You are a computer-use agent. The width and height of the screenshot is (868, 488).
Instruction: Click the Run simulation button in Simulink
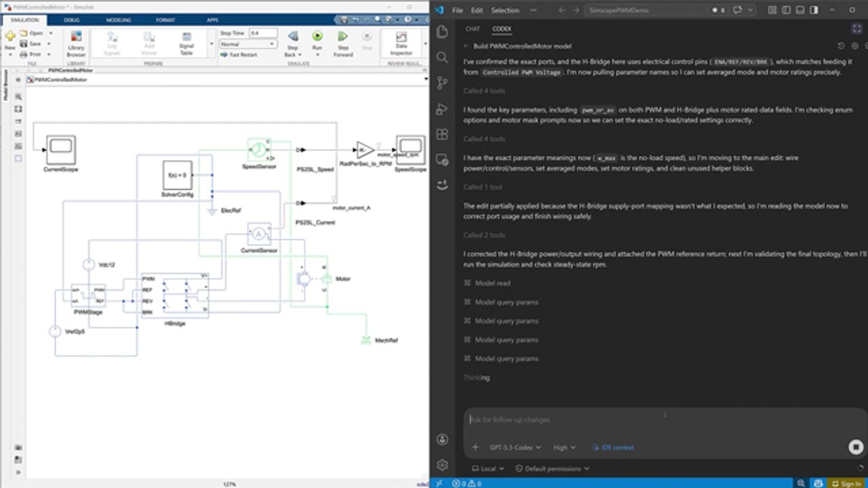[317, 37]
